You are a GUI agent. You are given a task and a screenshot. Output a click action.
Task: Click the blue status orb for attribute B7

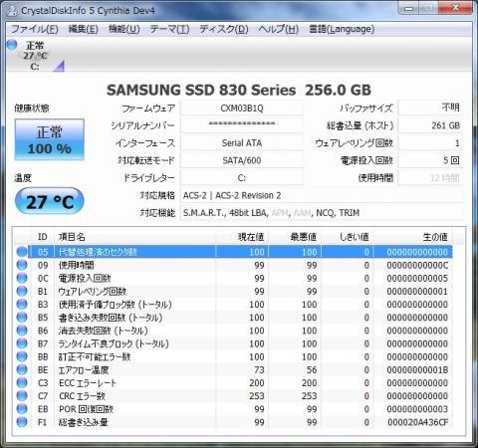[x=22, y=343]
